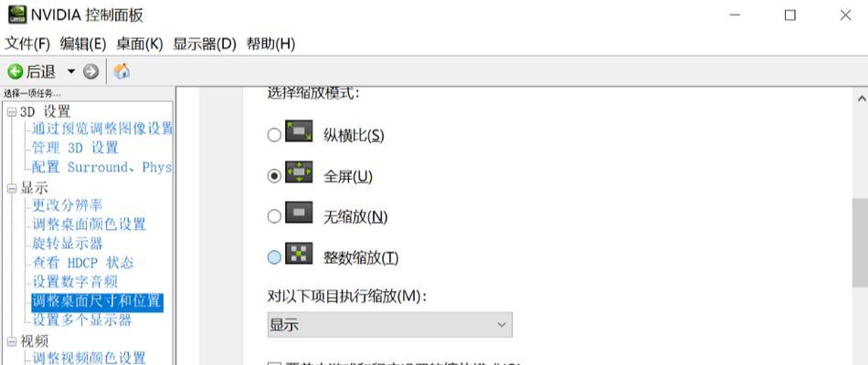Click the 整数缩放 integer scaling icon

(x=299, y=254)
